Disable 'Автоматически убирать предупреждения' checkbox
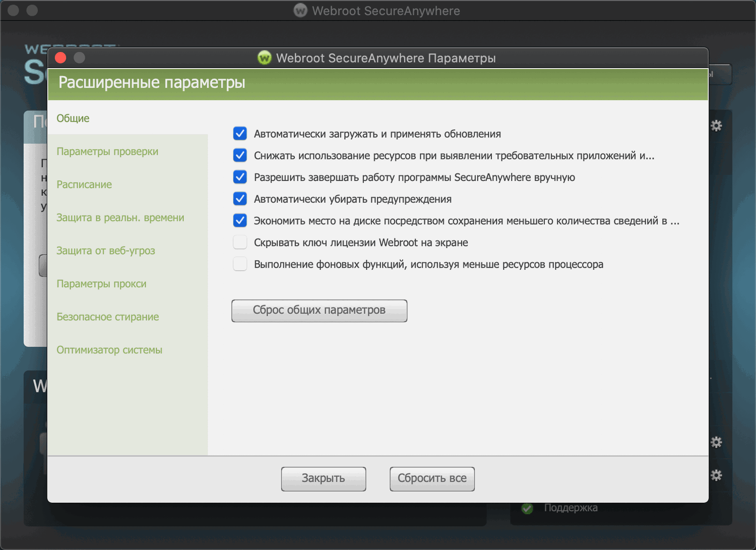This screenshot has height=550, width=756. coord(240,199)
